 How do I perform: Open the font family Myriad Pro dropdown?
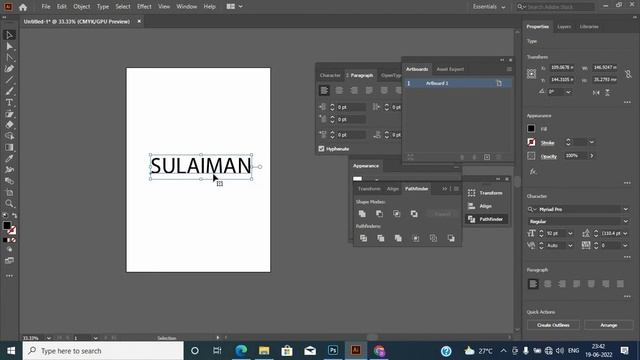(x=625, y=209)
